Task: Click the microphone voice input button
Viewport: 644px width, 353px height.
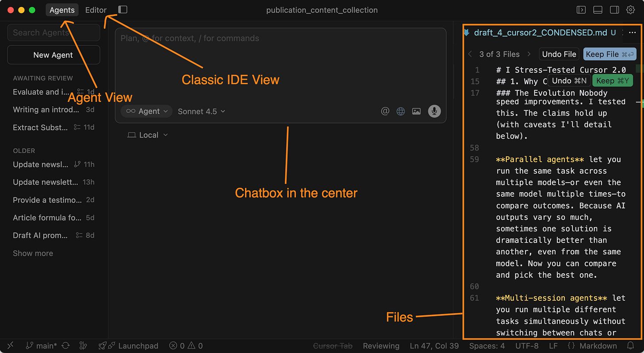Action: coord(434,111)
